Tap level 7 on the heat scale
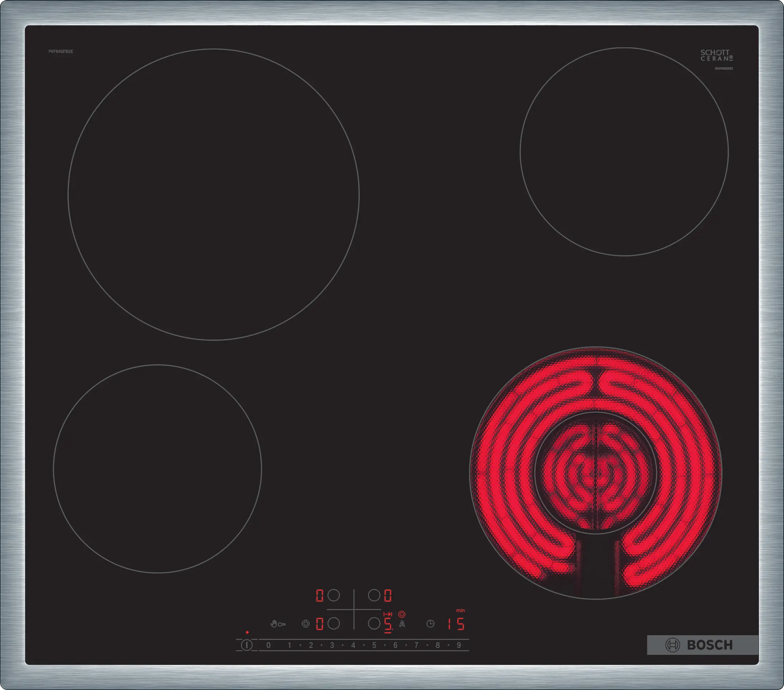Screen dimensions: 784x690 tap(416, 646)
